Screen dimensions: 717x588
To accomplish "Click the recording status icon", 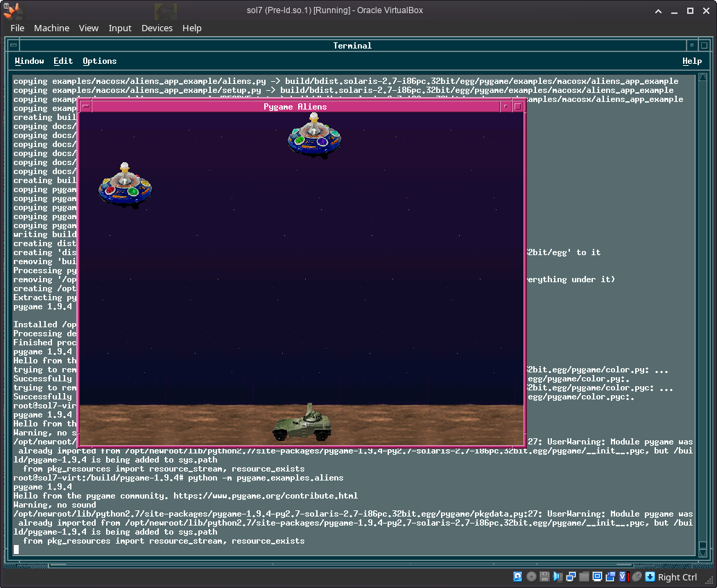I will (610, 577).
